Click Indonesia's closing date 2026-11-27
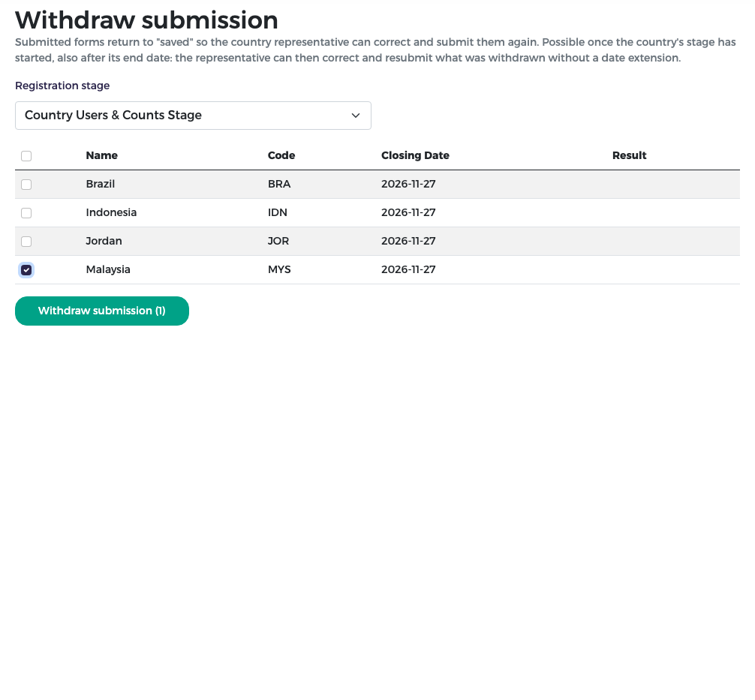This screenshot has height=700, width=755. [408, 212]
